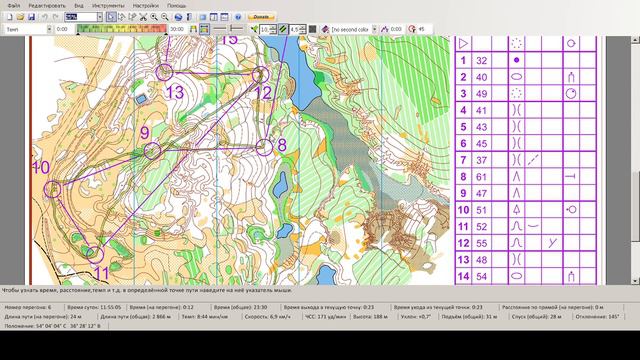Screen dimensions: 640x360
Task: Click code 54 in control row 14
Action: point(482,276)
